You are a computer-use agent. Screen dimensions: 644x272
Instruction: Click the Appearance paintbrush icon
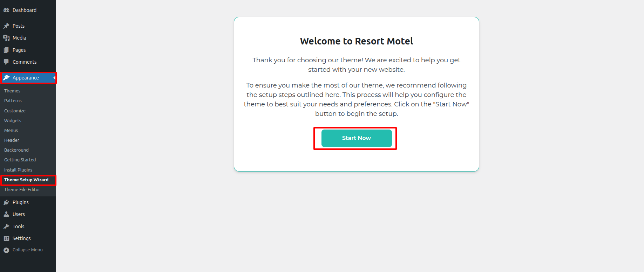coord(6,78)
